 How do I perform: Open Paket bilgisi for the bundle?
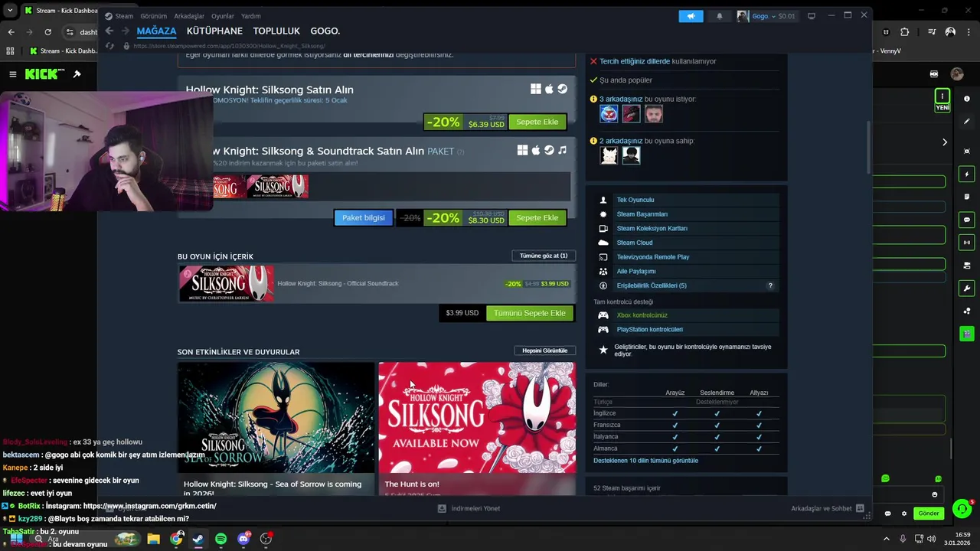pyautogui.click(x=363, y=217)
